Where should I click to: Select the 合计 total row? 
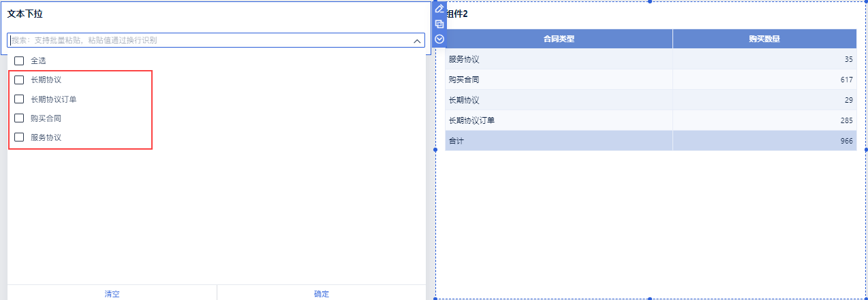pos(455,141)
